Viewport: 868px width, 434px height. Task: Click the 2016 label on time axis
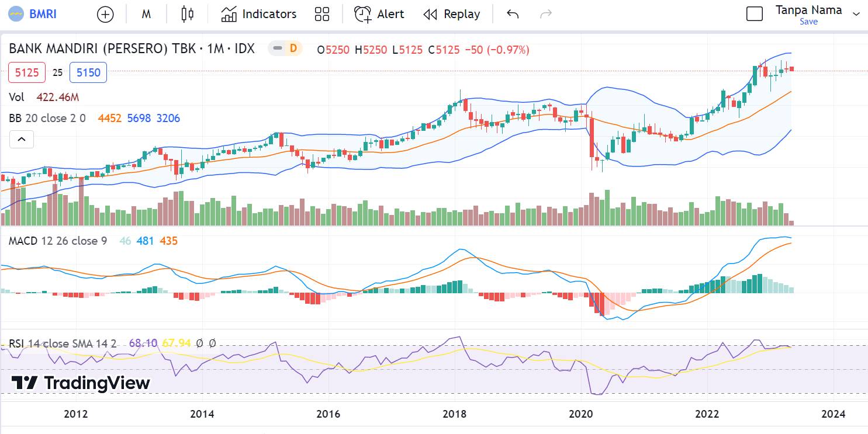(328, 414)
